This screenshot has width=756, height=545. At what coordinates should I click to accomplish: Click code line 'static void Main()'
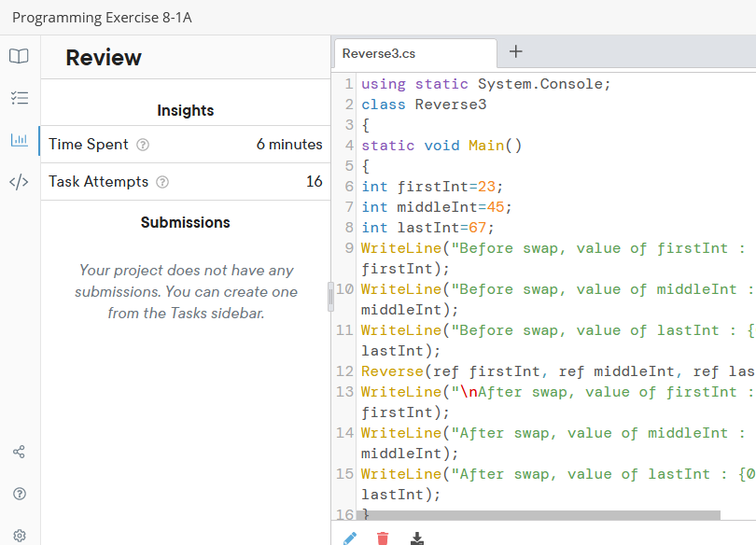point(441,146)
